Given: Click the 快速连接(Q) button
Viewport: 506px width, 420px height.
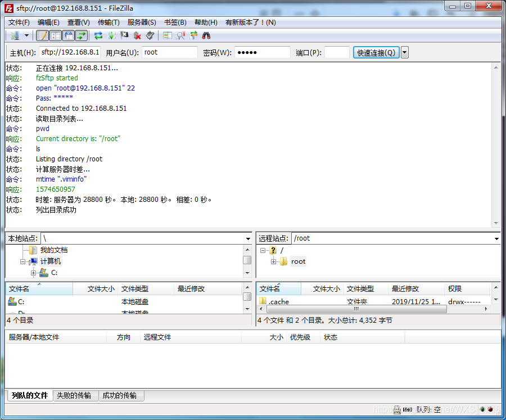Looking at the screenshot, I should (376, 52).
